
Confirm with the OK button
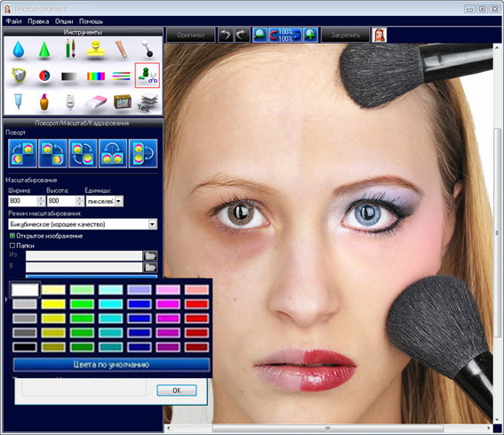click(x=177, y=391)
